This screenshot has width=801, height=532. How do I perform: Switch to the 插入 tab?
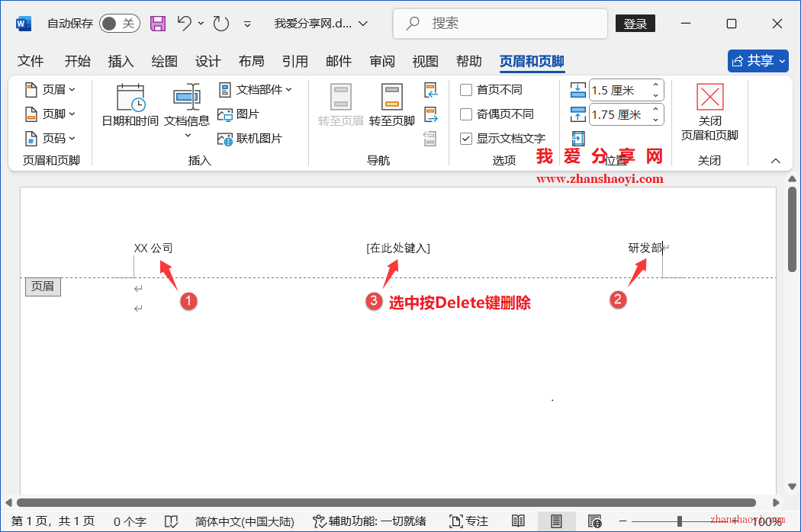pos(121,61)
